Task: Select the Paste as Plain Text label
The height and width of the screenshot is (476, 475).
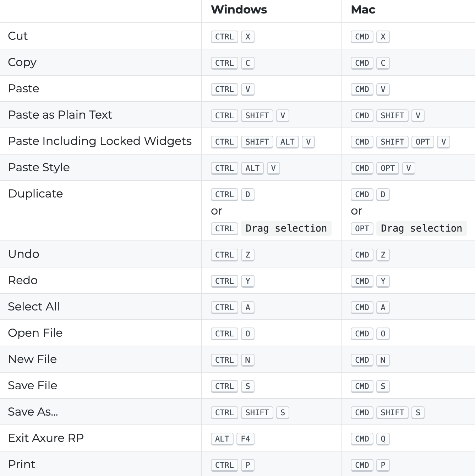Action: (60, 115)
